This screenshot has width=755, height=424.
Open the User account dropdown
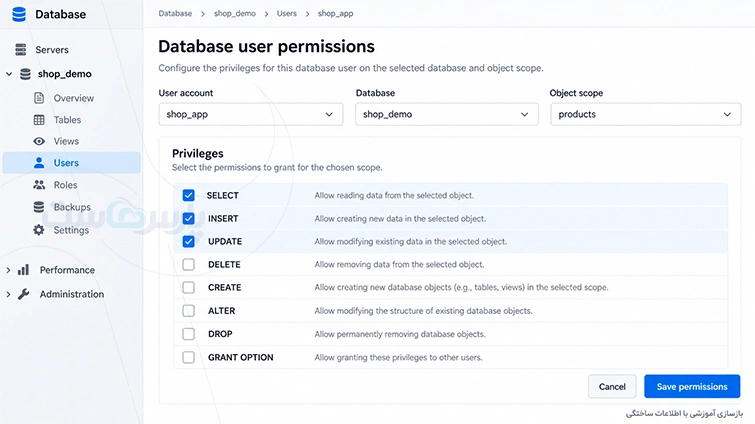click(x=250, y=114)
